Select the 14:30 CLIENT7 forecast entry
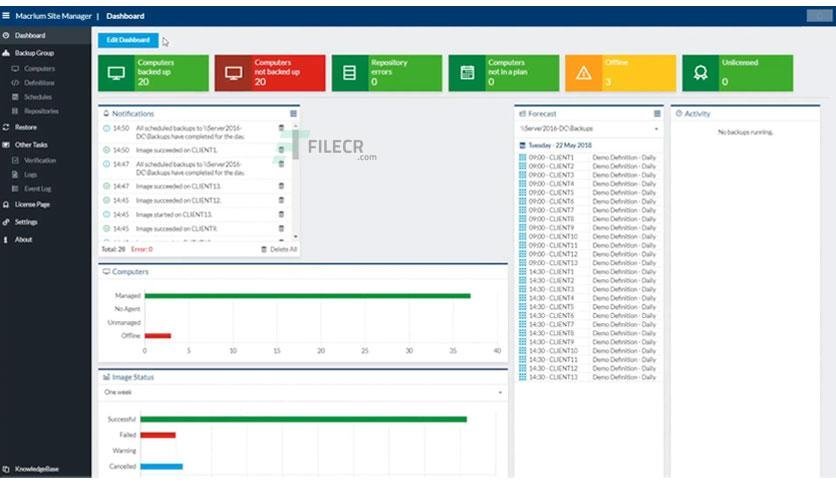 [587, 325]
